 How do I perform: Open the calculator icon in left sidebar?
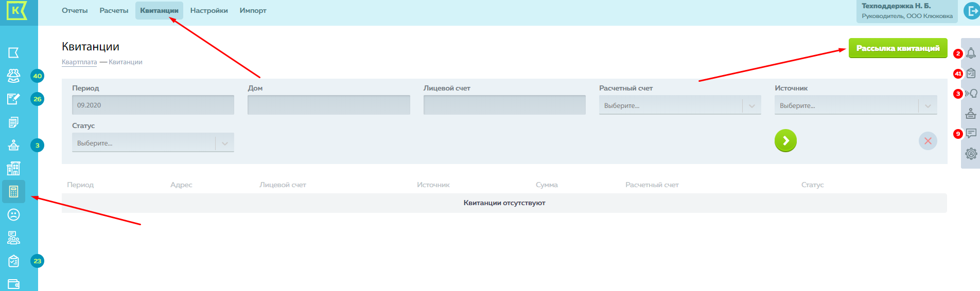click(14, 192)
